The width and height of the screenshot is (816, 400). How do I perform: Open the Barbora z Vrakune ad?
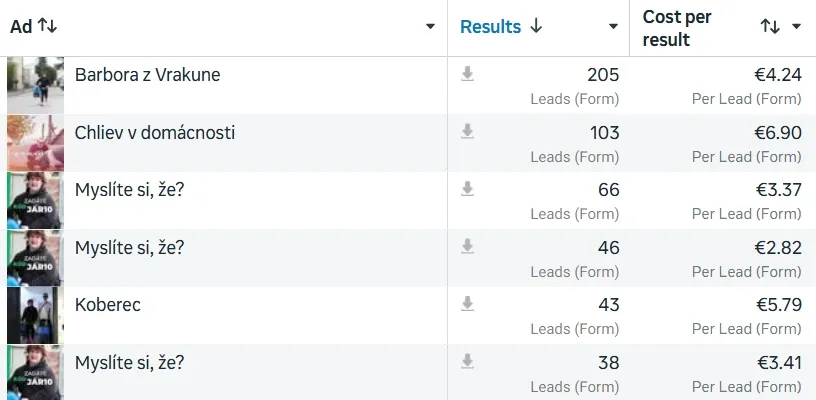coord(147,75)
